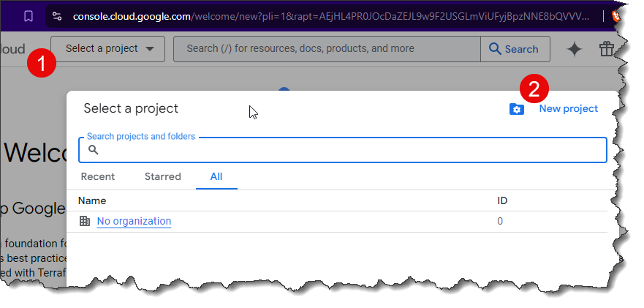Viewport: 644px width, 308px height.
Task: Open site settings icon beside the URL
Action: point(57,16)
